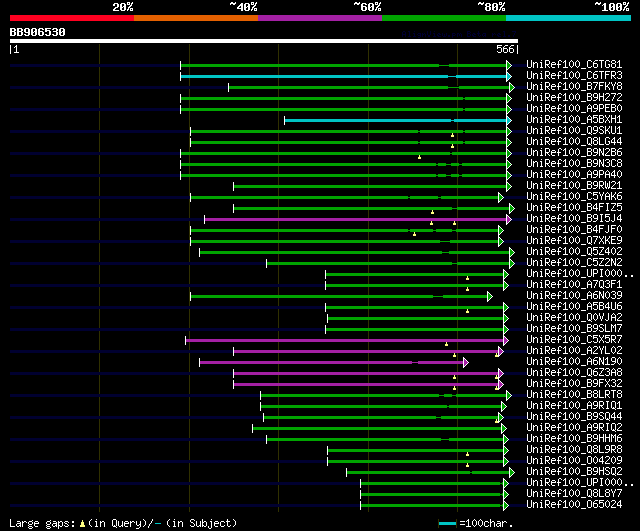Click UniRef100_B9HHM6 hit name
Screen dimensions: 640x531
pos(574,439)
